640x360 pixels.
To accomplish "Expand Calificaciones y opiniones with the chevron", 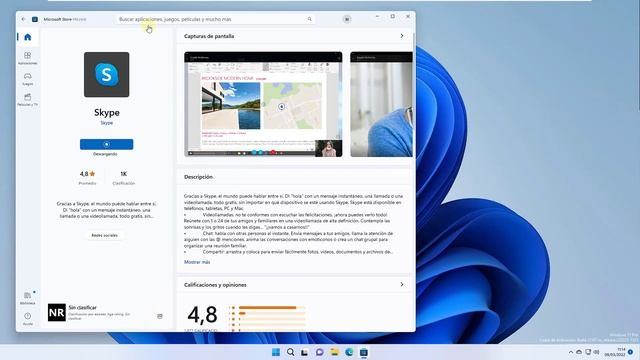I will (402, 284).
